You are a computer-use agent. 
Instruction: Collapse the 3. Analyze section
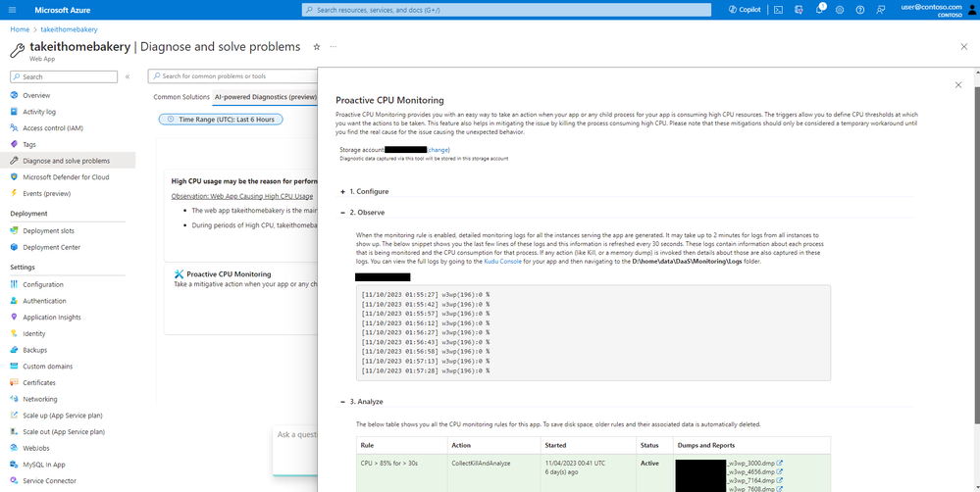(343, 402)
